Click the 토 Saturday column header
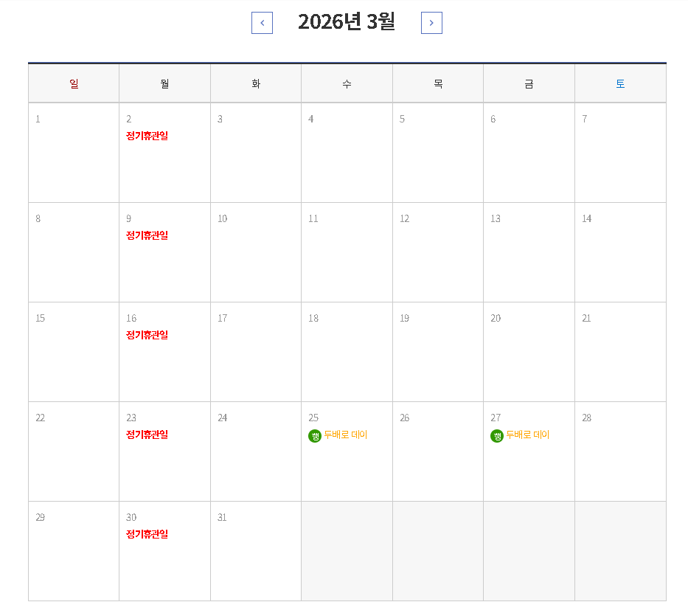The image size is (688, 616). click(619, 83)
